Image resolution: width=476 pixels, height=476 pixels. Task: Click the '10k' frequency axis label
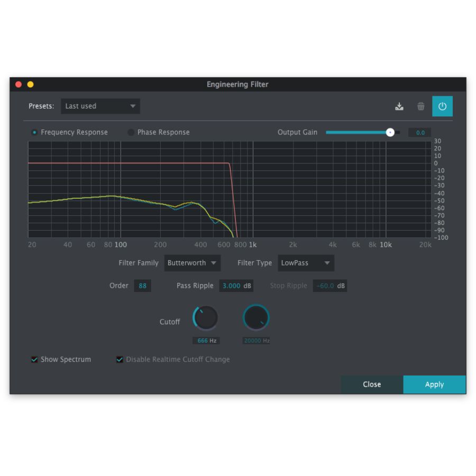tap(386, 245)
